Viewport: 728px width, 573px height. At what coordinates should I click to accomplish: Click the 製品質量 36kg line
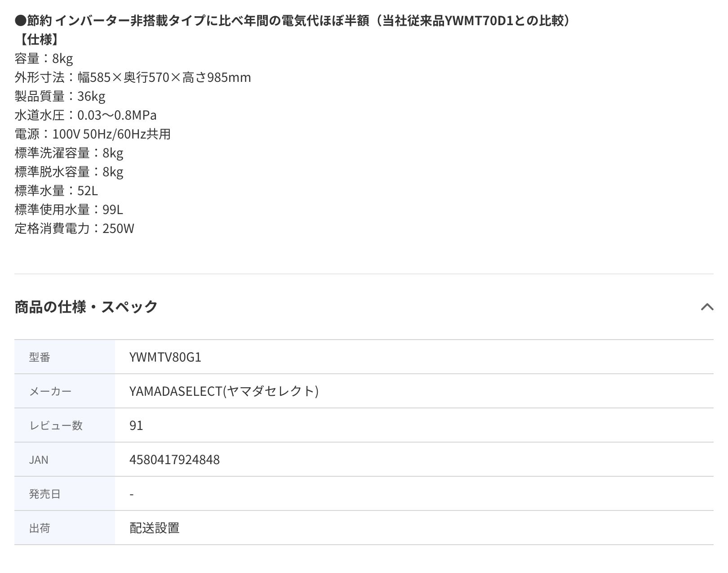pyautogui.click(x=60, y=96)
